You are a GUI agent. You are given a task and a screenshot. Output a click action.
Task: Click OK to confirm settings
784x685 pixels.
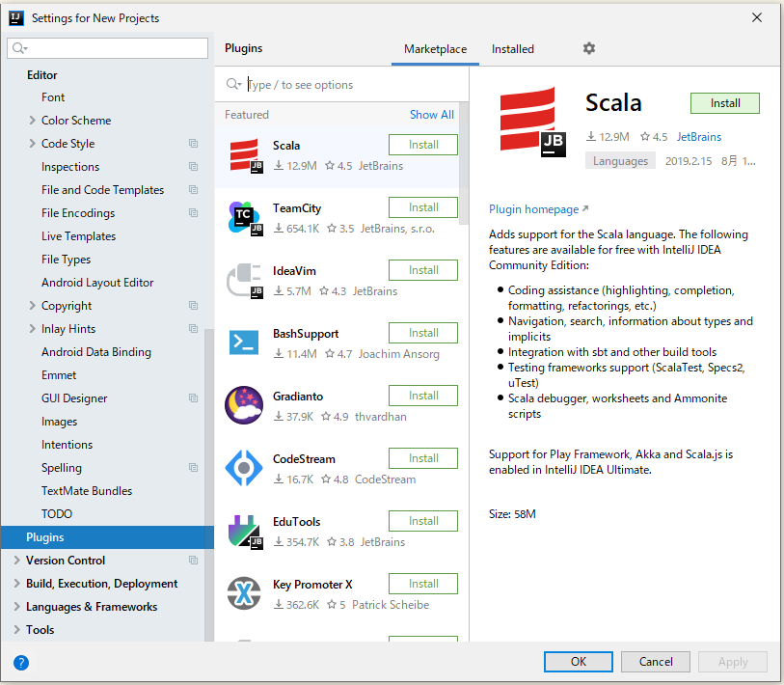[x=578, y=662]
